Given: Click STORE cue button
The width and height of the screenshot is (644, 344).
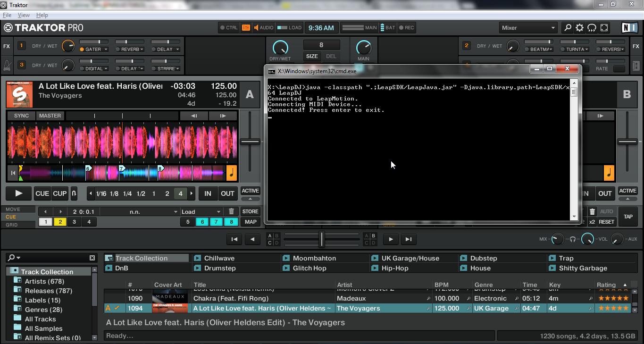Looking at the screenshot, I should [x=250, y=211].
